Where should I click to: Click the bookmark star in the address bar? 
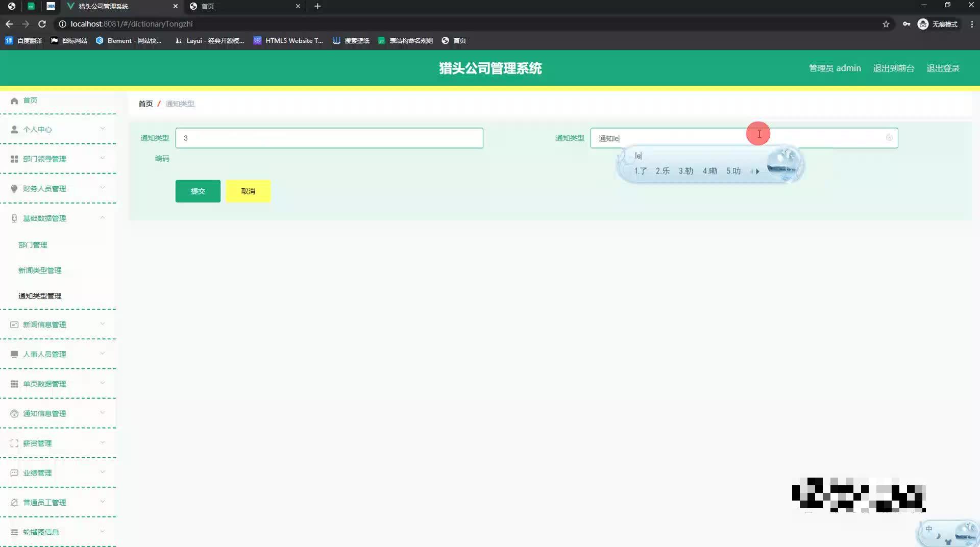click(886, 23)
